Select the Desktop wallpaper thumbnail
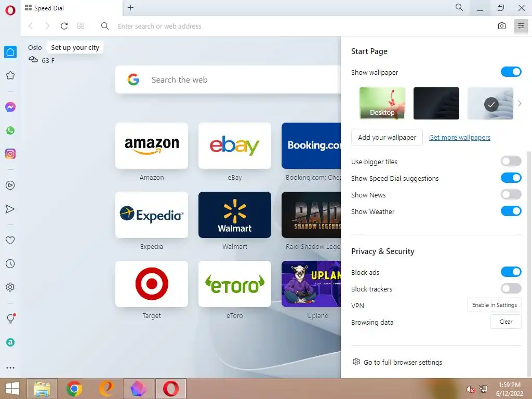This screenshot has width=532, height=399. click(382, 103)
